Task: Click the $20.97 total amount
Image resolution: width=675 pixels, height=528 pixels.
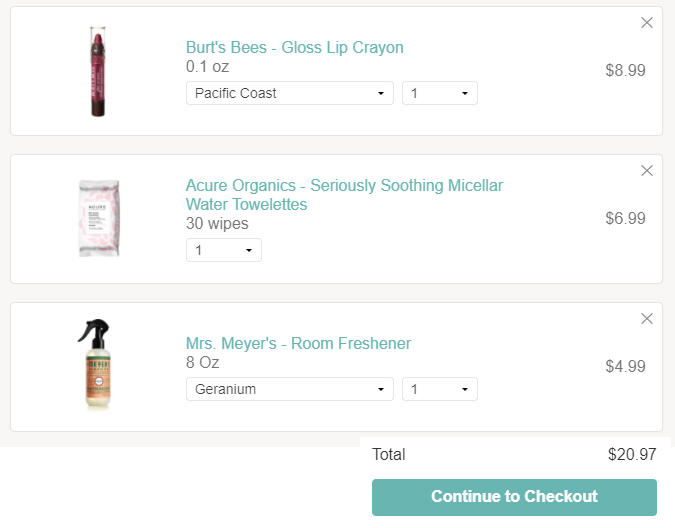Action: (x=632, y=454)
